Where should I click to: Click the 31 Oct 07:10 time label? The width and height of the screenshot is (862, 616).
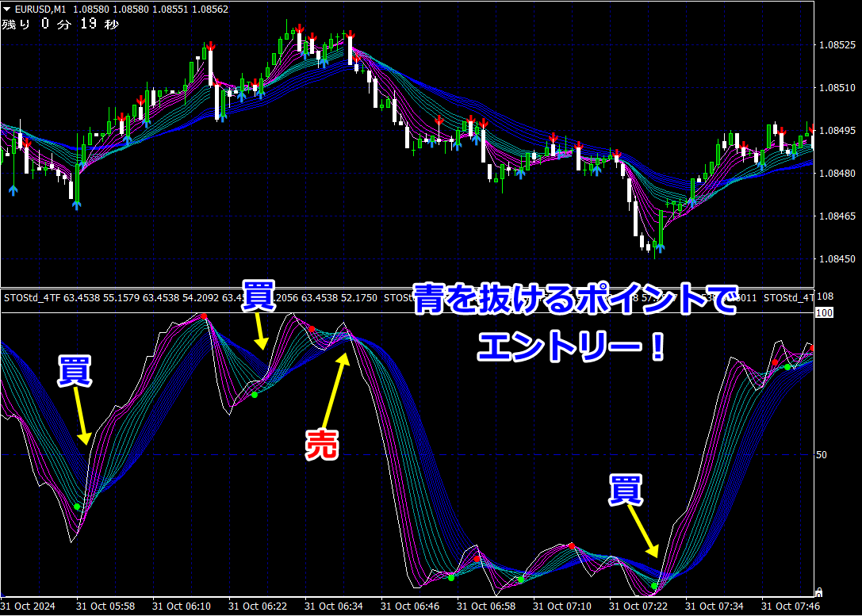coord(561,606)
